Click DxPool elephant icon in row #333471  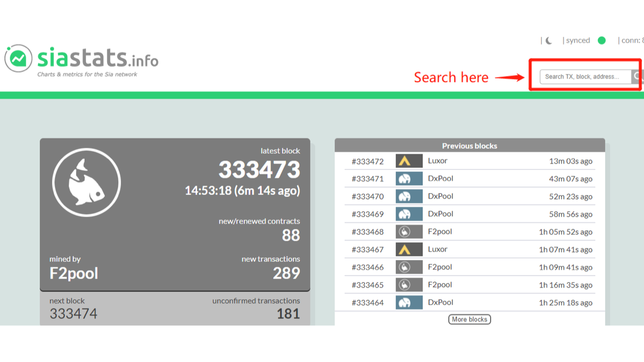coord(409,178)
